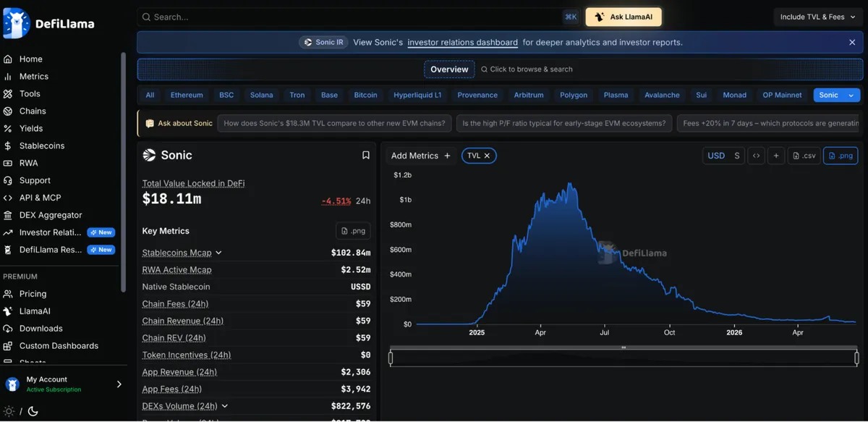The width and height of the screenshot is (868, 422).
Task: Click left handle of chart range slider
Action: click(391, 358)
